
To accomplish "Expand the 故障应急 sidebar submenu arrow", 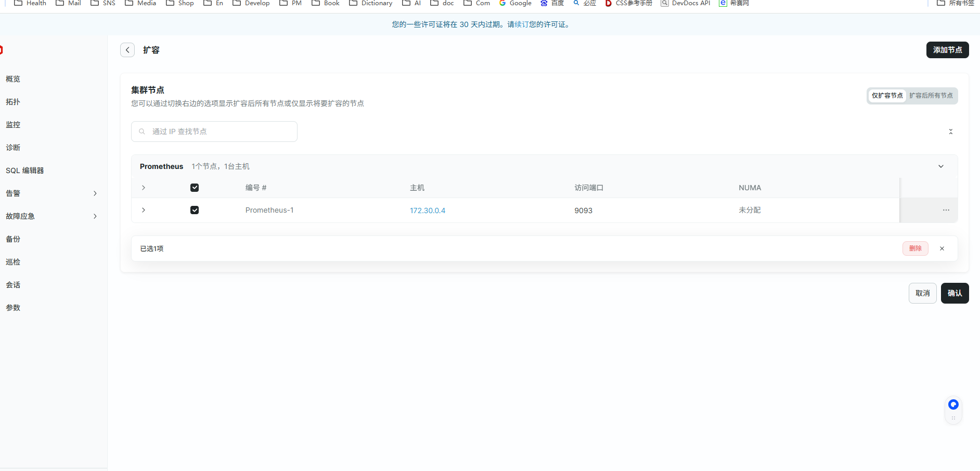I will [95, 216].
